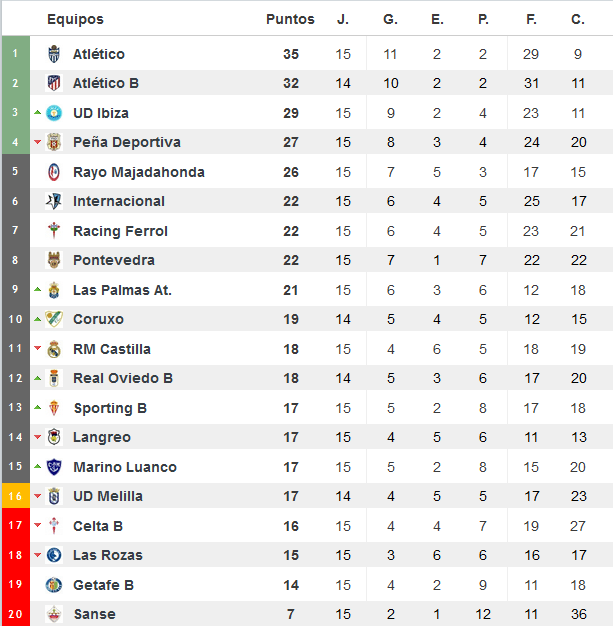Click the Internacional team logo

coord(54,201)
